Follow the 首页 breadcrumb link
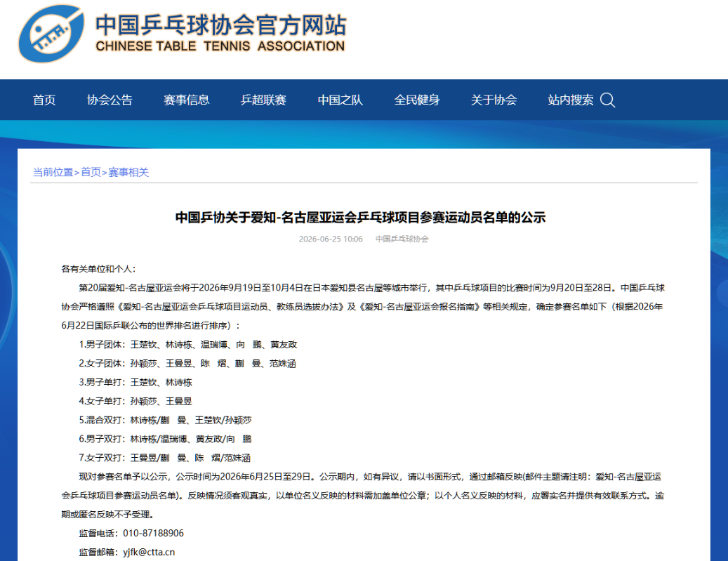728x561 pixels. tap(91, 172)
